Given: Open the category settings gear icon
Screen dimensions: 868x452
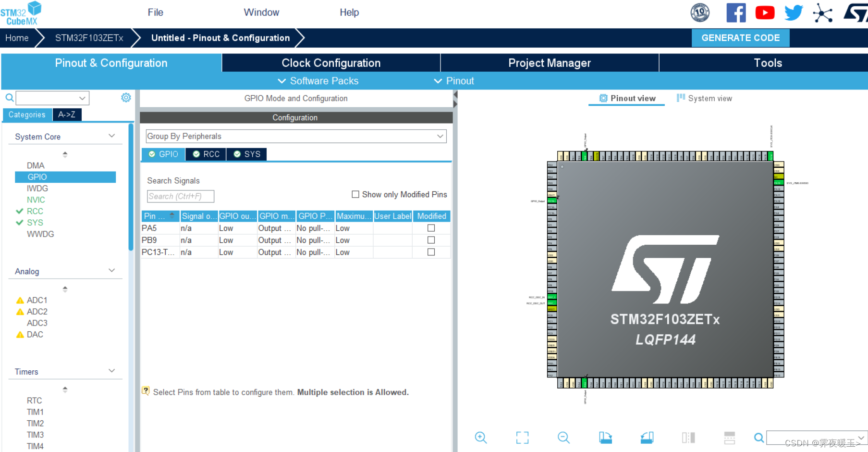Looking at the screenshot, I should pyautogui.click(x=126, y=98).
